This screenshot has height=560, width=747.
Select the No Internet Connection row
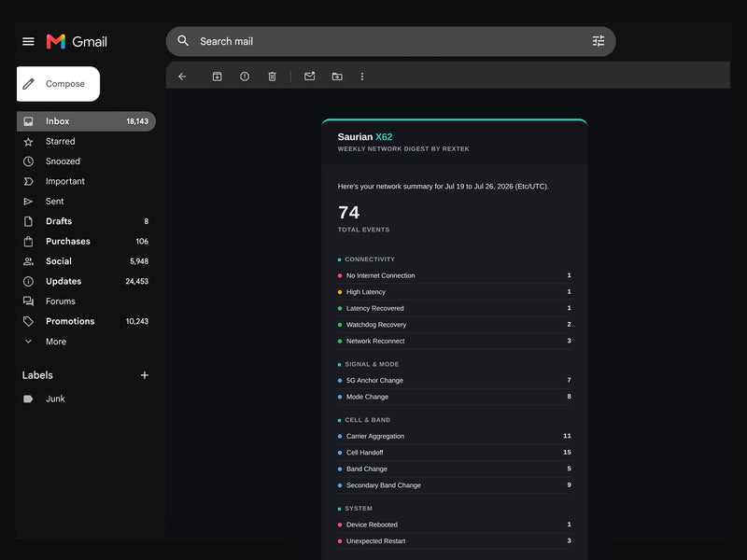[x=455, y=275]
